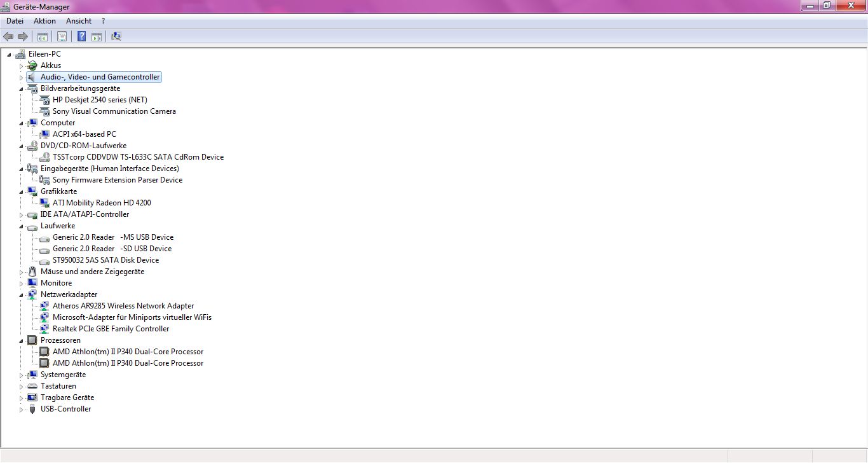Expand the Monitore category
Viewport: 868px width, 463px height.
tap(21, 283)
